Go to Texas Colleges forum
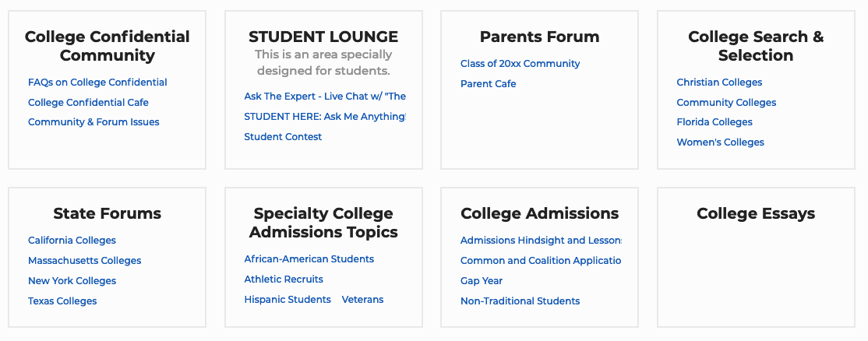This screenshot has height=341, width=868. [62, 301]
